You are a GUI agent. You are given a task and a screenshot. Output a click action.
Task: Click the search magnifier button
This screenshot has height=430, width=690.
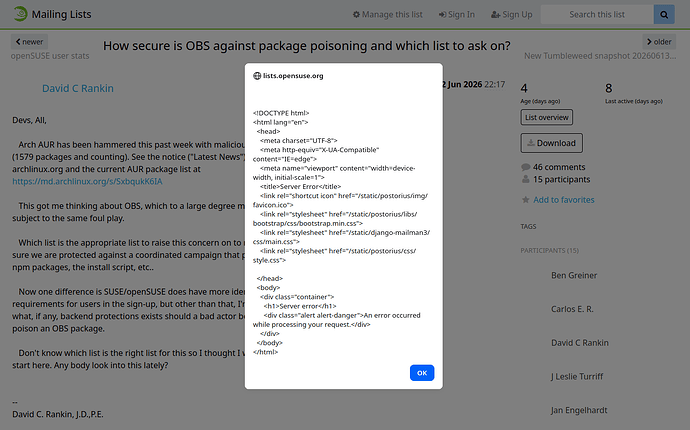pos(664,15)
